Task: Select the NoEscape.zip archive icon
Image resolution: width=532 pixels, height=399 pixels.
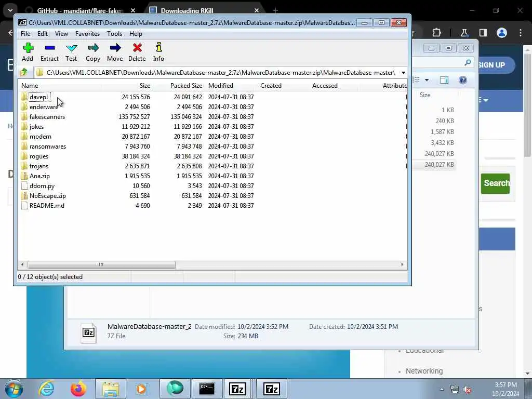Action: tap(24, 196)
